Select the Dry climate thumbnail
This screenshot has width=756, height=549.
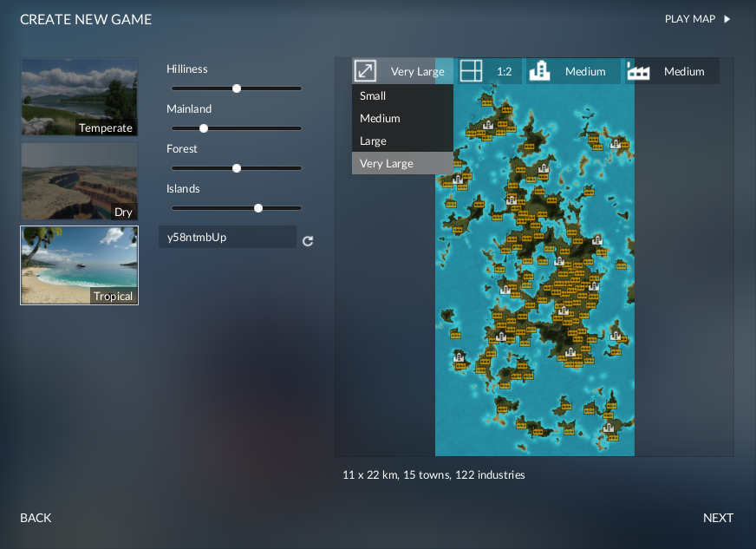80,181
